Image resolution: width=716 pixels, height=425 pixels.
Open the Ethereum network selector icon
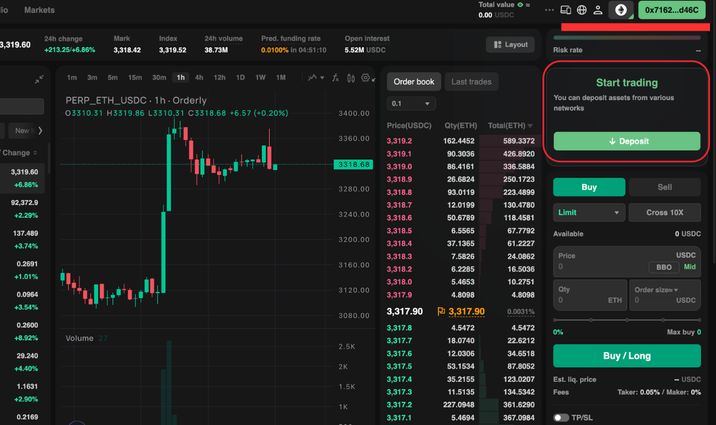tap(621, 10)
